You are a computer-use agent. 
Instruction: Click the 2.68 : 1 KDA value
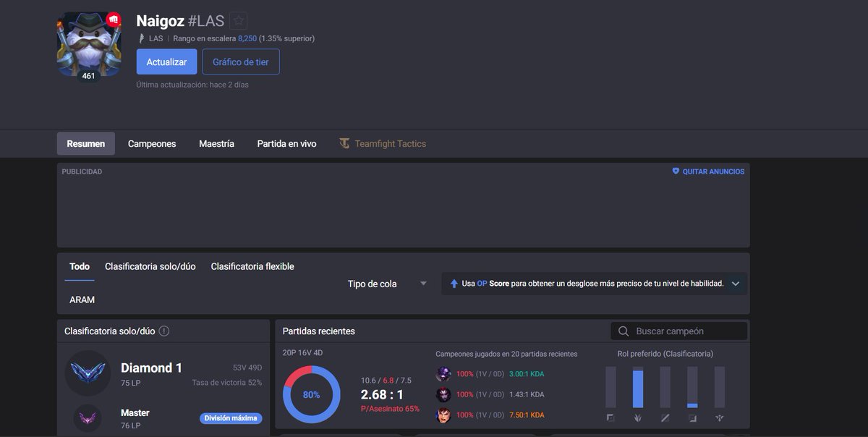click(382, 394)
